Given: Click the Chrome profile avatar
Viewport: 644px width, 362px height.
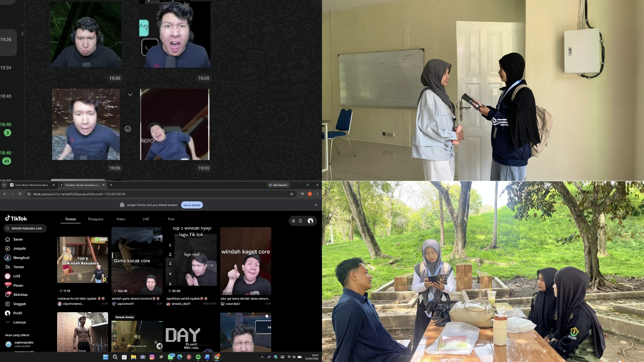Looking at the screenshot, I should pos(310,194).
